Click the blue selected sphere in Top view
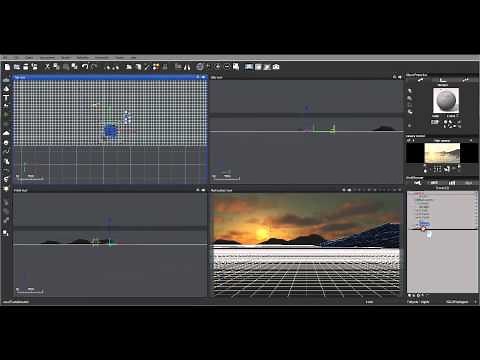This screenshot has height=360, width=480. coord(110,131)
